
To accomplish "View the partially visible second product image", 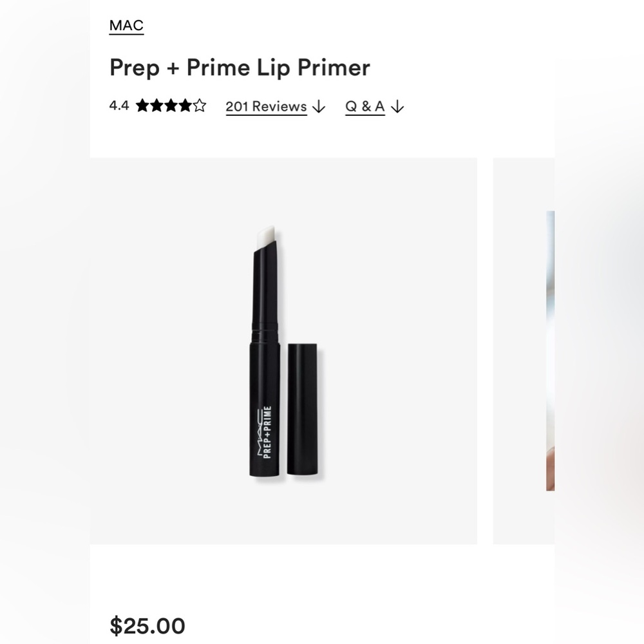I will [524, 351].
